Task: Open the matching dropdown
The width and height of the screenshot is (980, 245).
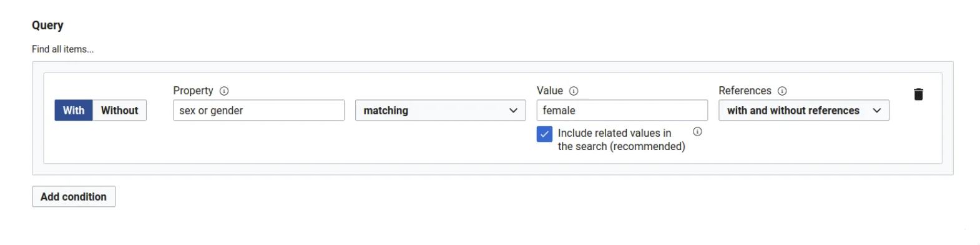Action: [441, 111]
